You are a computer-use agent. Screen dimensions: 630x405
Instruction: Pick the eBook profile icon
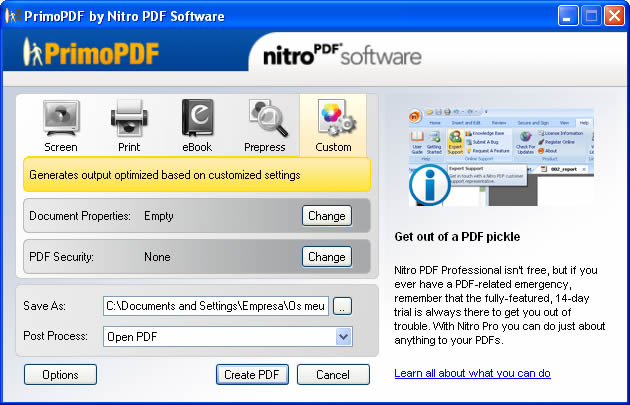pyautogui.click(x=197, y=119)
